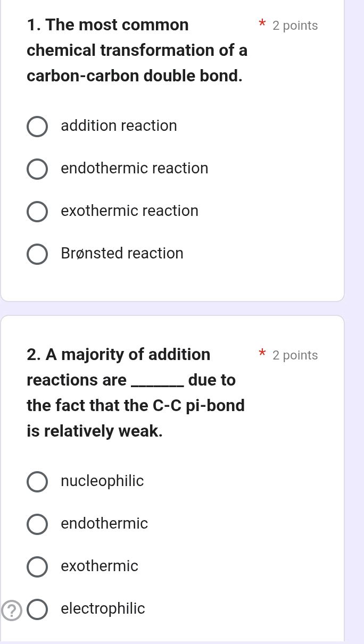This screenshot has width=364, height=644.
Task: Choose the 'endothermic reaction' radio circle
Action: tap(37, 169)
